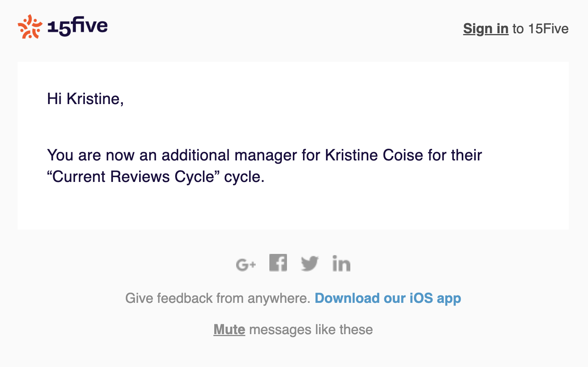Click the "messages like these" footer text
Image resolution: width=588 pixels, height=367 pixels.
[x=311, y=329]
